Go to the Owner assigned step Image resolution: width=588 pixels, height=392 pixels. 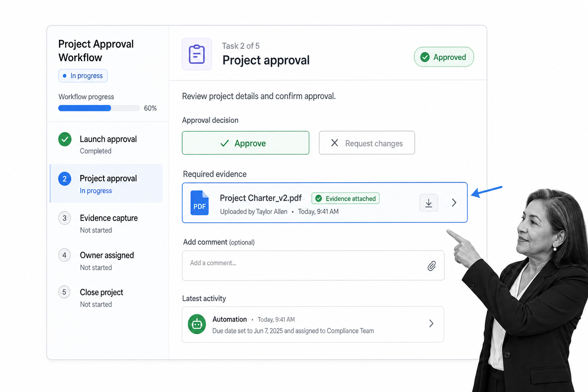(106, 261)
